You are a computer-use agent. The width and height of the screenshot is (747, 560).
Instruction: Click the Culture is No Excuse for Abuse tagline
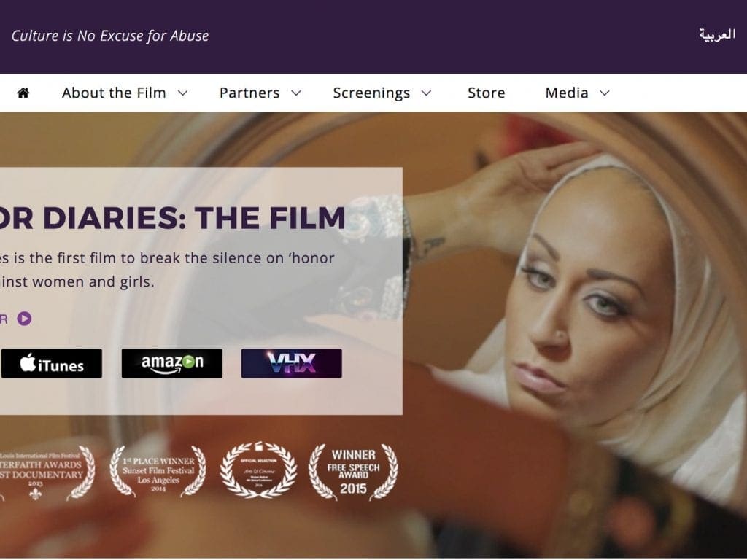[x=110, y=36]
